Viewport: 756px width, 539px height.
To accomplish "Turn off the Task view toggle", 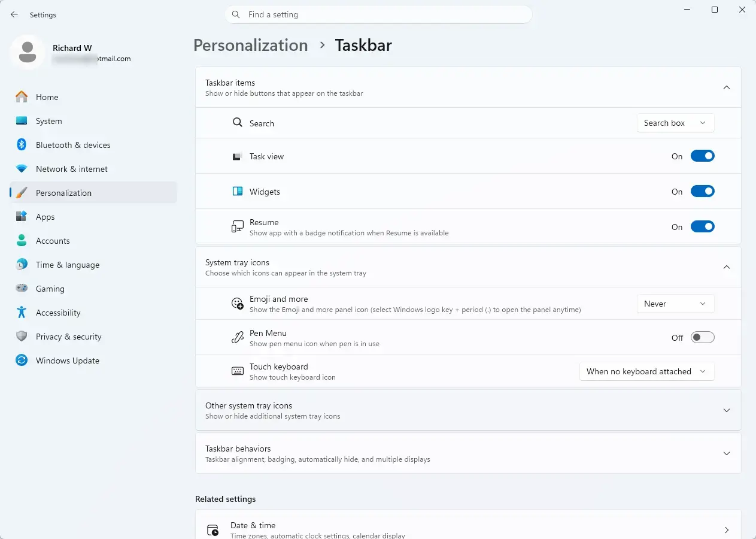I will pyautogui.click(x=702, y=156).
